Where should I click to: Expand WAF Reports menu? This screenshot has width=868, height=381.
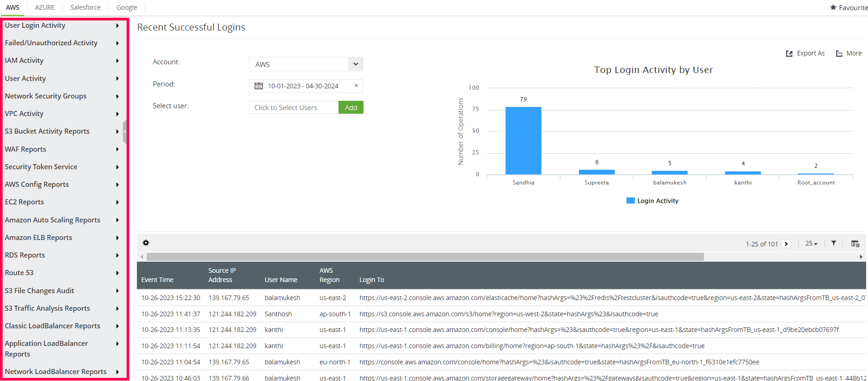tap(117, 149)
